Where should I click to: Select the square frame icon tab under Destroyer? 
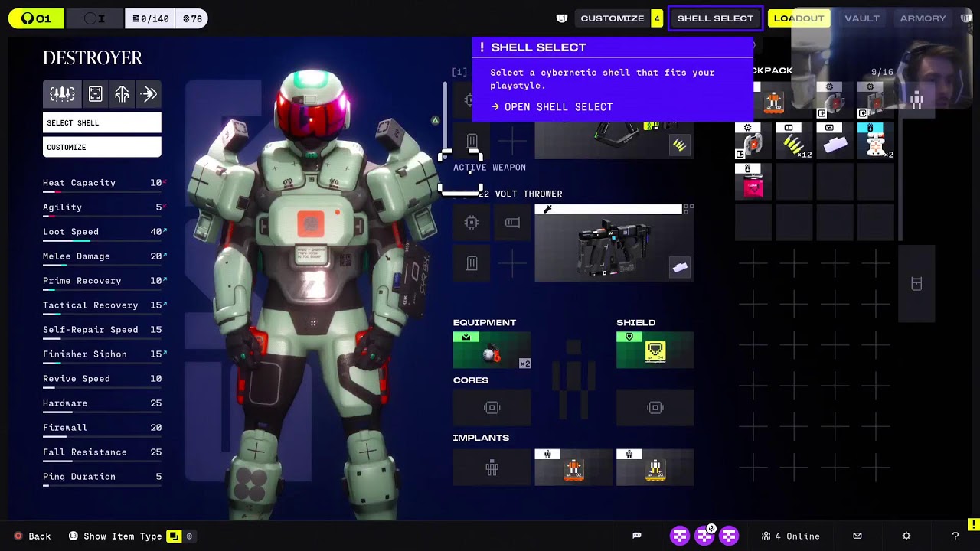[95, 93]
